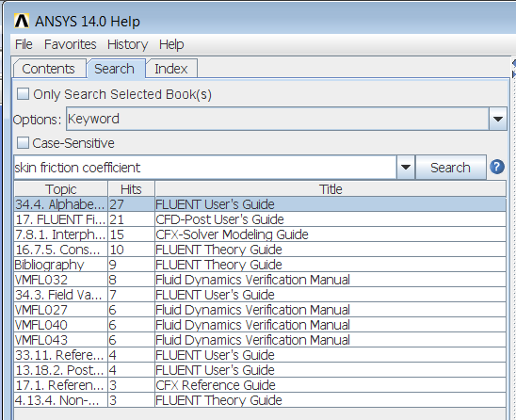Select the 17. FLUENT Fi... result row
The width and height of the screenshot is (516, 420).
tap(260, 219)
